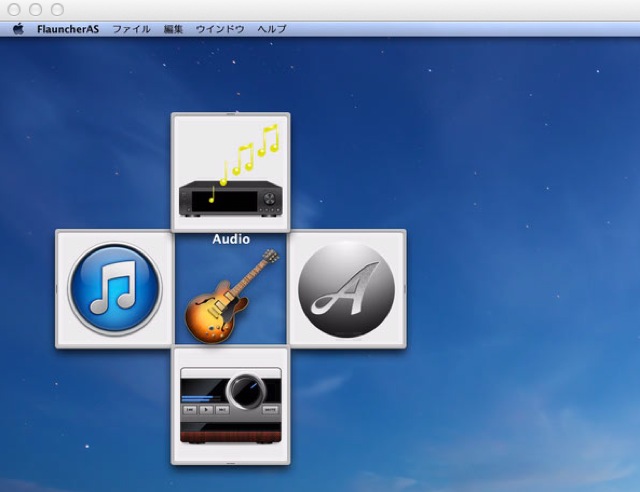Image resolution: width=640 pixels, height=492 pixels.
Task: Open the ヘルプ menu
Action: coord(271,29)
